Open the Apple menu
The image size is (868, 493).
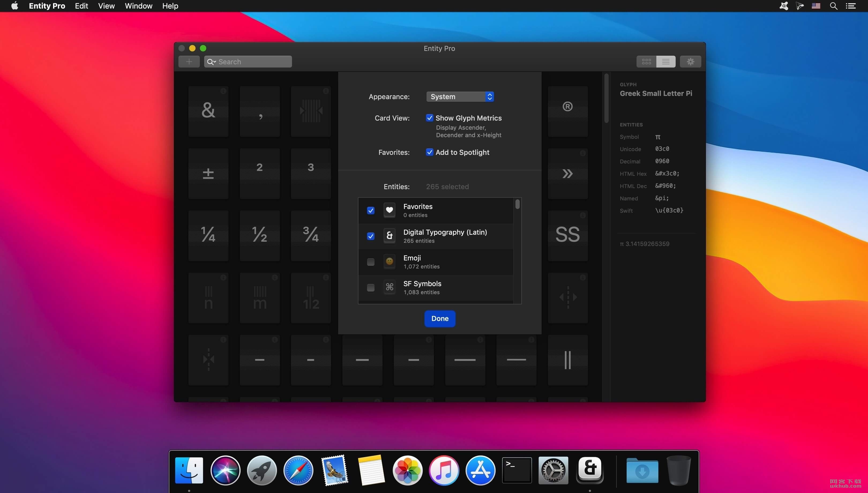click(14, 6)
